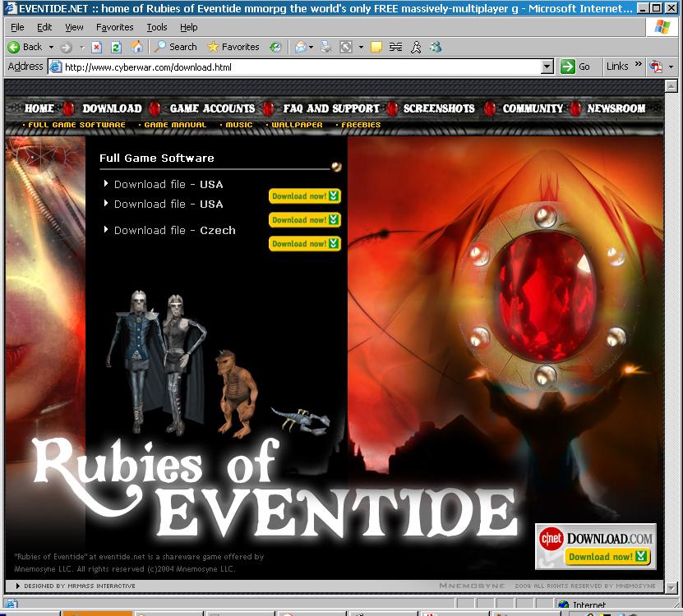This screenshot has height=616, width=683.
Task: Open the FAQ AND SUPPORT navigation link
Action: 331,108
